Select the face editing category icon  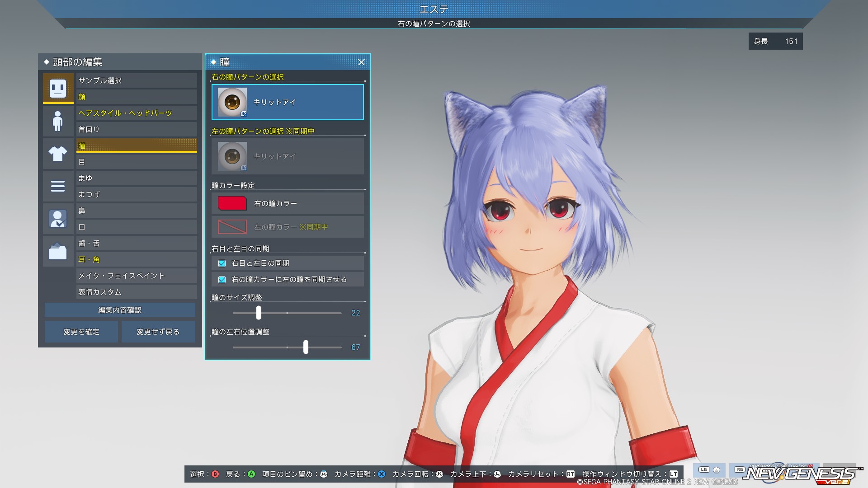point(58,88)
